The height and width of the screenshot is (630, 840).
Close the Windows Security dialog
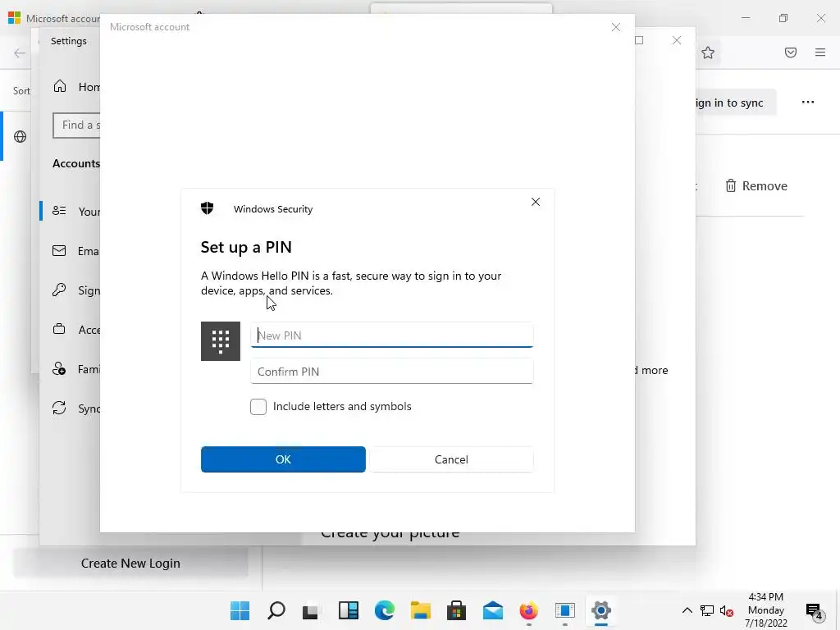tap(535, 202)
